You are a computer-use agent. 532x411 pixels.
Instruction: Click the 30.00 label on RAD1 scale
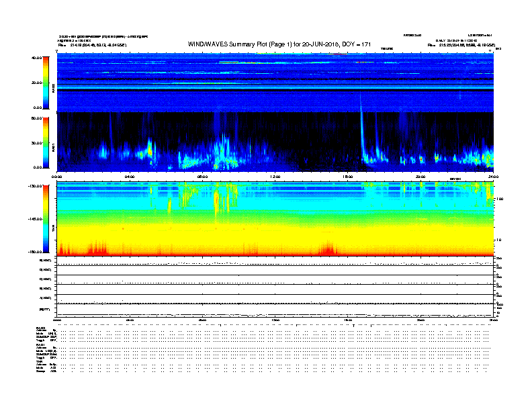click(37, 143)
